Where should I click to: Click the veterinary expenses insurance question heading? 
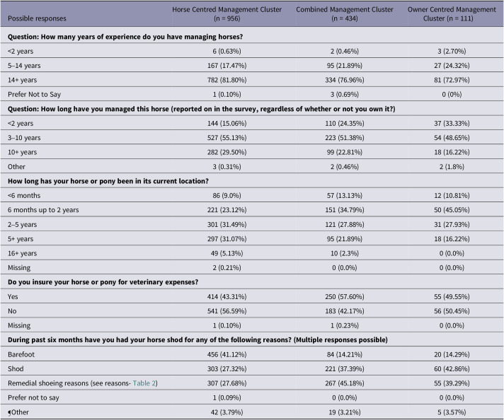click(103, 282)
